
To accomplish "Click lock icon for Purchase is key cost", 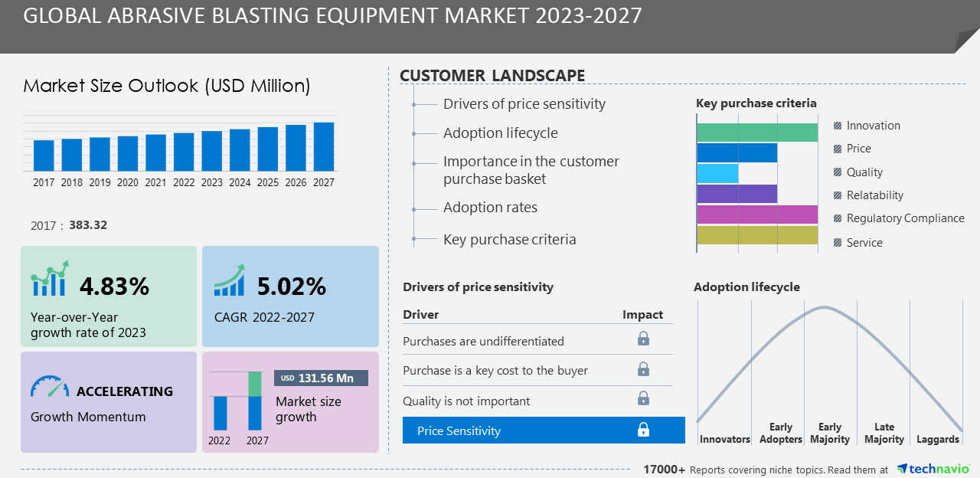I will click(643, 369).
